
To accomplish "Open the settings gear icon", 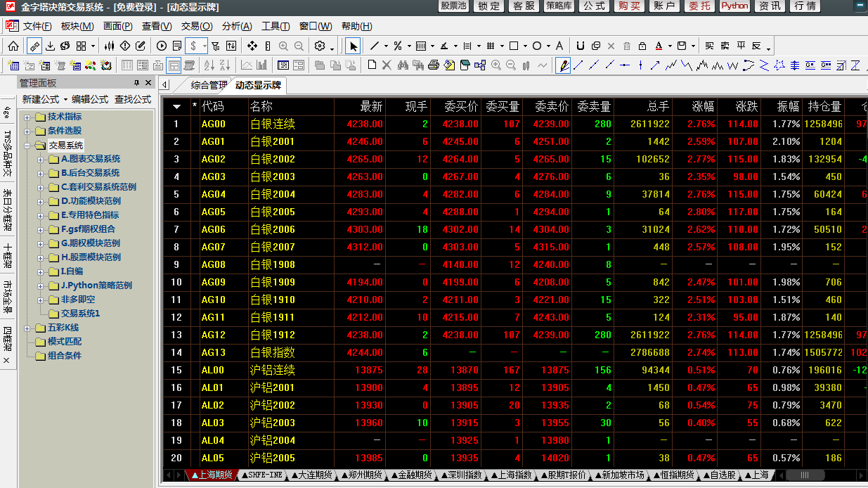I will click(x=320, y=46).
